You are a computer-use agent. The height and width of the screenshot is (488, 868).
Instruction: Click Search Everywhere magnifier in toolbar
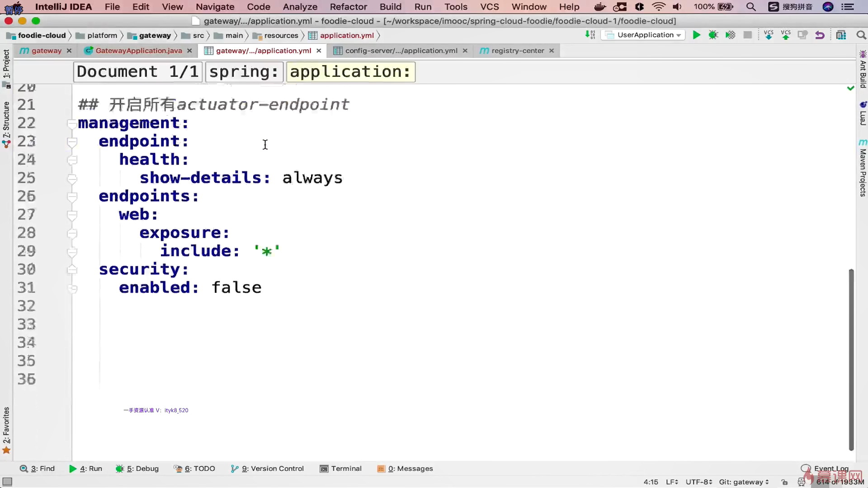coord(861,35)
